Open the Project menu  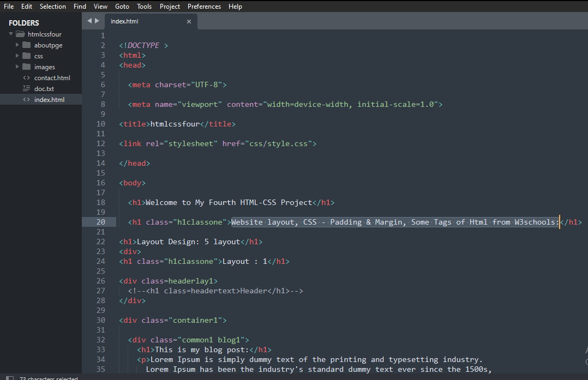click(170, 7)
